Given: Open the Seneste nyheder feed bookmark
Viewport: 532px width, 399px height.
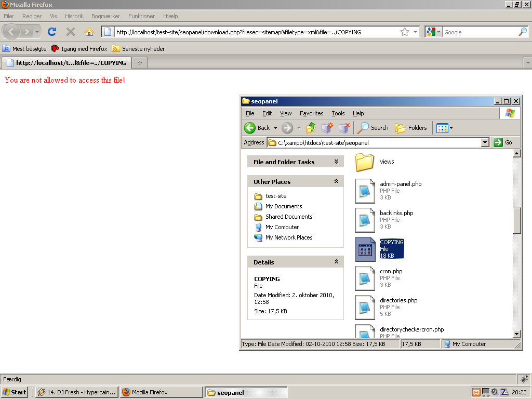Looking at the screenshot, I should coord(138,48).
